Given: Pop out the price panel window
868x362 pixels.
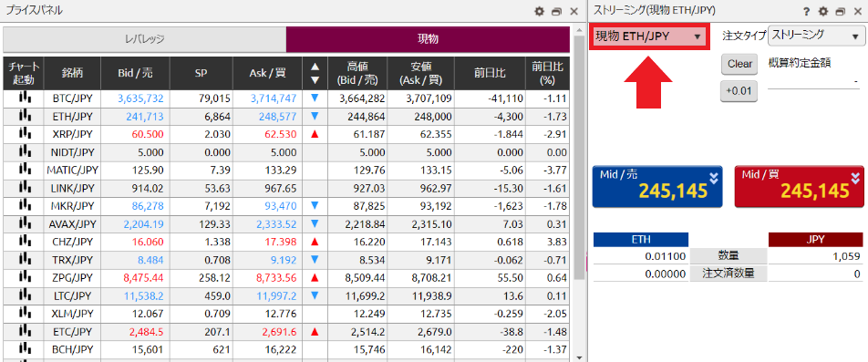Looking at the screenshot, I should point(557,11).
